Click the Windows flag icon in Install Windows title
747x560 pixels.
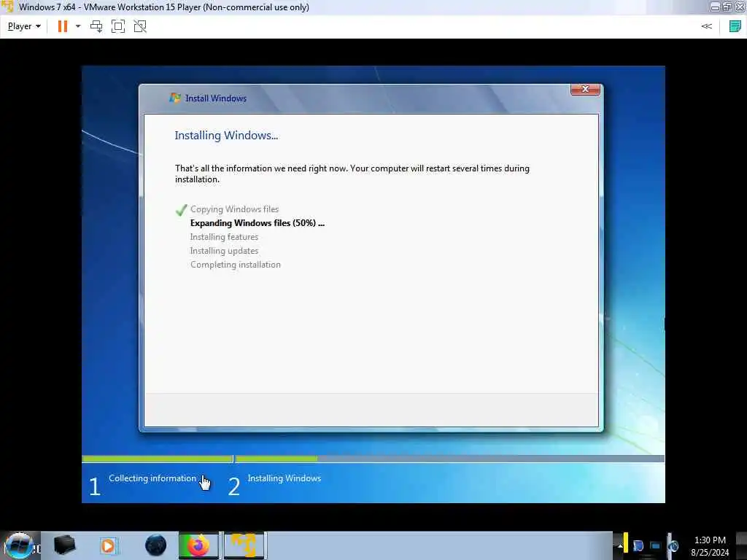175,98
